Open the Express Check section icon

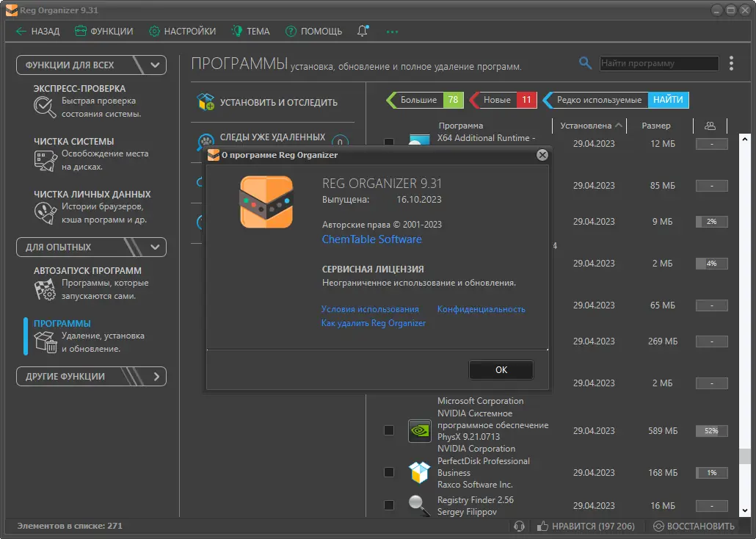pos(44,106)
